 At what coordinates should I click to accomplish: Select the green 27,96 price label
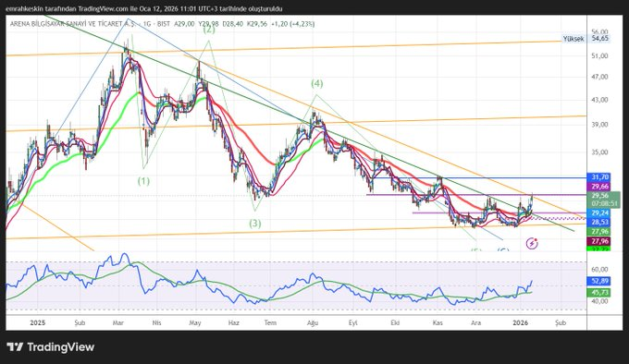[x=599, y=232]
